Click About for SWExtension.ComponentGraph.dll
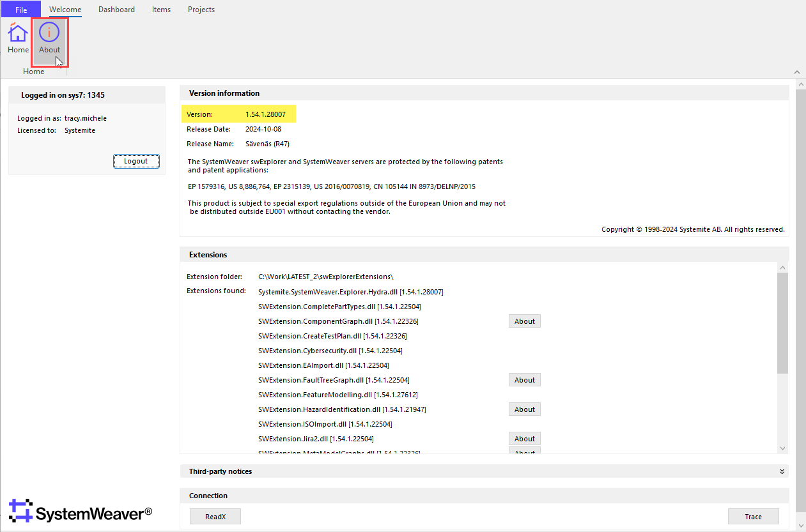This screenshot has height=532, width=806. click(x=525, y=321)
